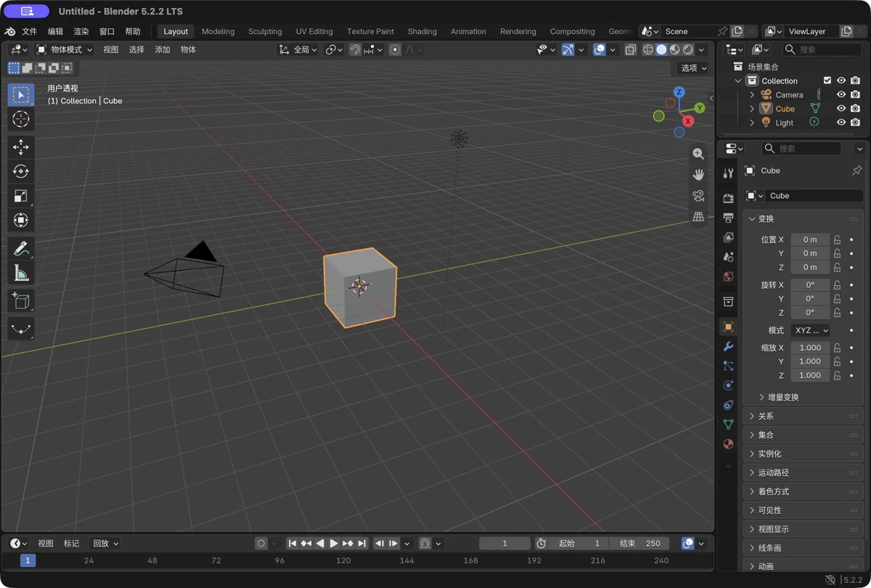Click the viewport zoom magnifier icon
Screen dimensions: 871x588
[x=698, y=154]
